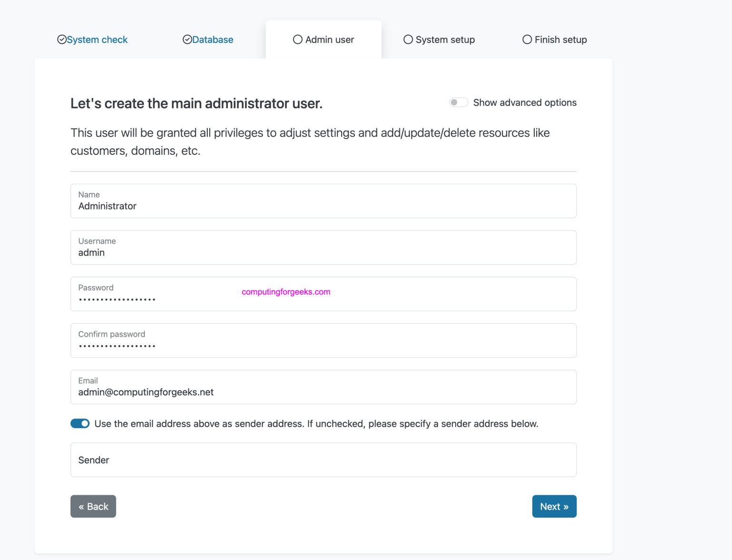Viewport: 732px width, 560px height.
Task: Select the Finish setup tab label
Action: 560,40
